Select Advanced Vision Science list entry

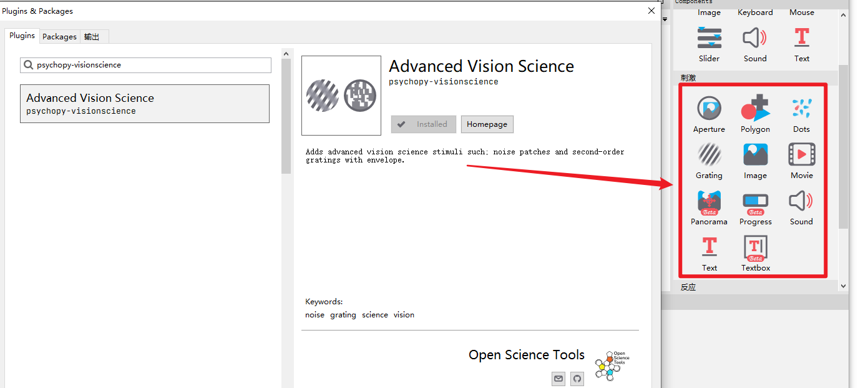pyautogui.click(x=145, y=104)
